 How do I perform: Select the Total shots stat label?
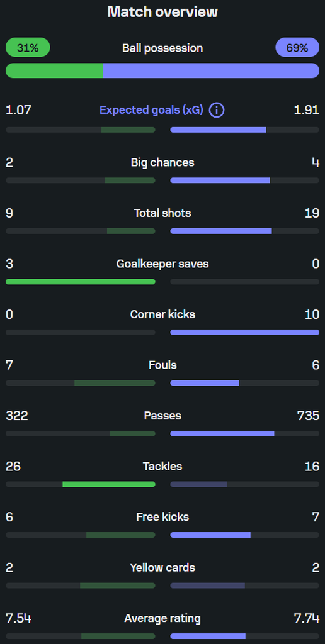162,213
